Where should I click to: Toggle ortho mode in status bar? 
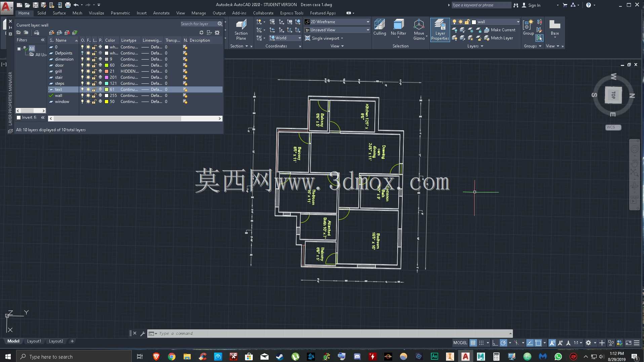(494, 343)
